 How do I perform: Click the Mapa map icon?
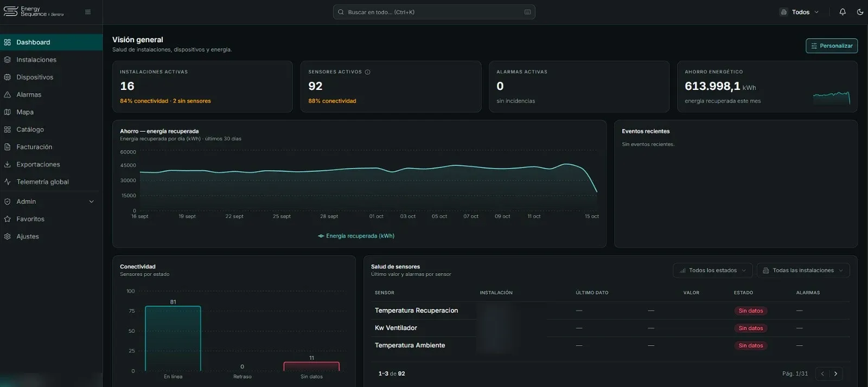pyautogui.click(x=8, y=112)
